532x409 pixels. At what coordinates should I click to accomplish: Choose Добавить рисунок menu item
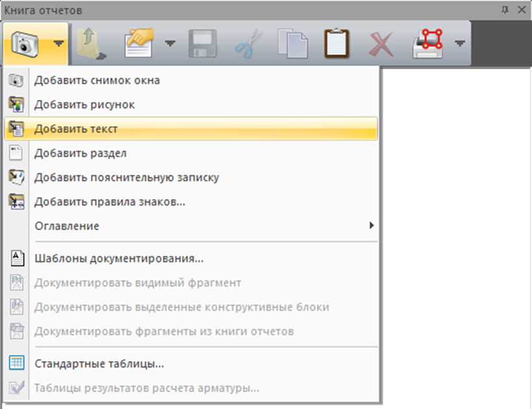[x=191, y=104]
